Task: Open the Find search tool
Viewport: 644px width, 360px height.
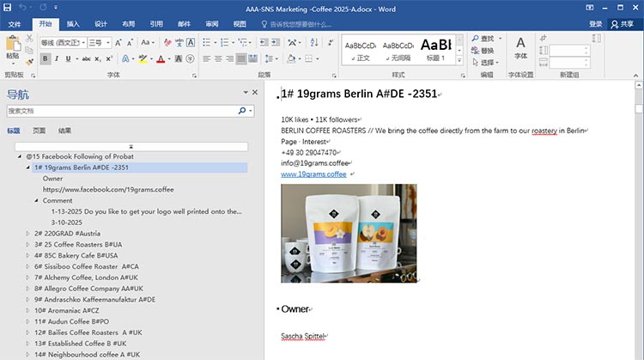Action: [483, 39]
